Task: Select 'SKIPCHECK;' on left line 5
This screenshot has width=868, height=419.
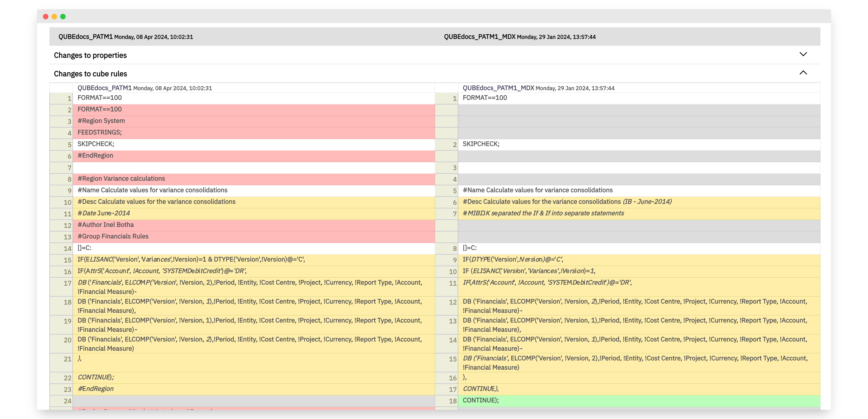Action: coord(96,144)
